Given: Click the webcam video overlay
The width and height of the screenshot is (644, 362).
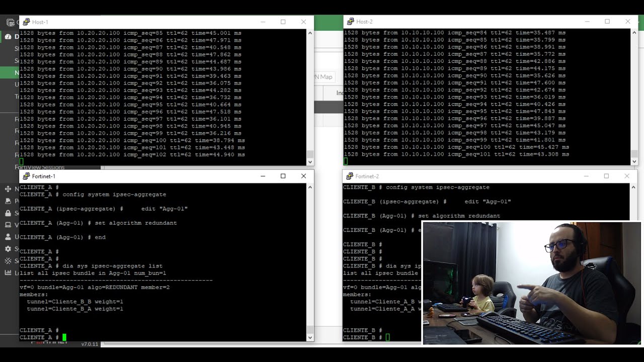Looking at the screenshot, I should click(x=532, y=283).
